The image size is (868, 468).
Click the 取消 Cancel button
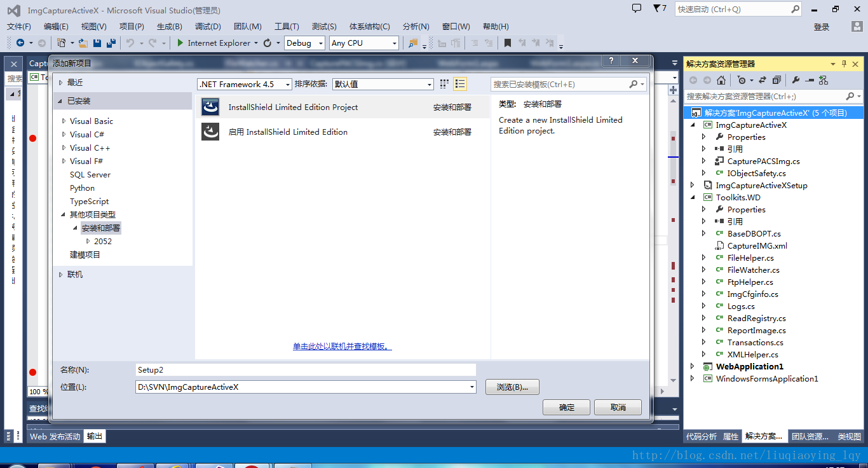[x=618, y=408]
